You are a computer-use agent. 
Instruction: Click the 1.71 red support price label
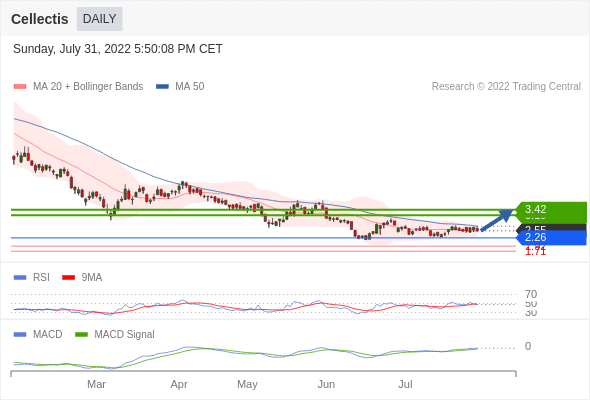(x=536, y=252)
